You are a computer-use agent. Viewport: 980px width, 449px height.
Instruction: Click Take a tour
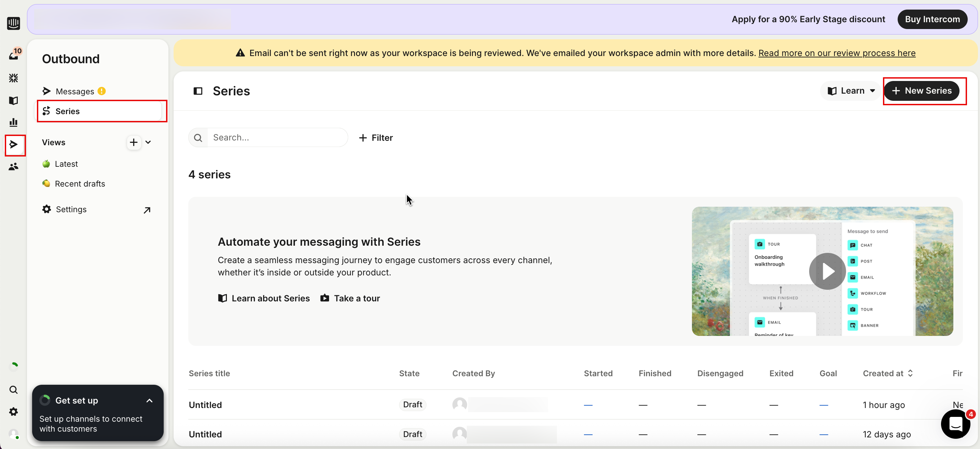tap(350, 298)
